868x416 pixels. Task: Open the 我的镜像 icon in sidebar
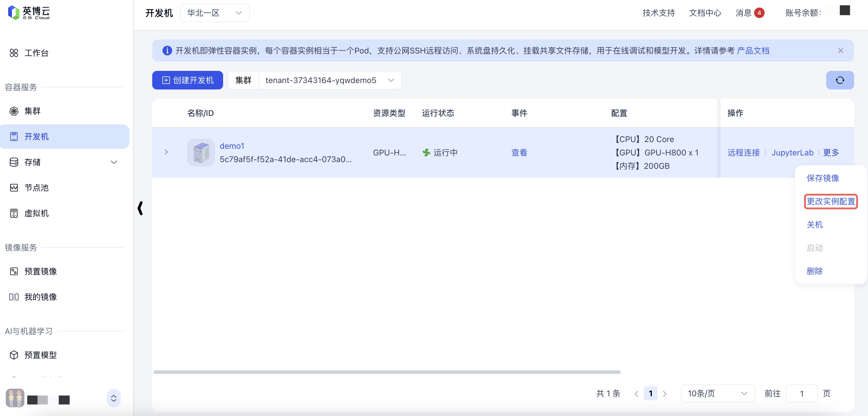tap(14, 297)
